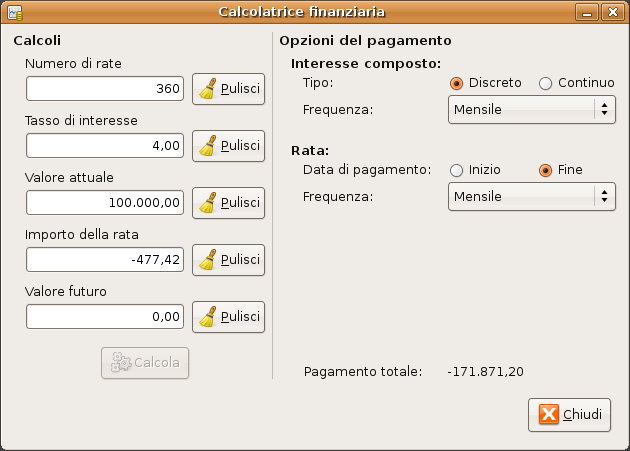
Task: Click the broom icon beside Numero di rate
Action: [x=208, y=88]
